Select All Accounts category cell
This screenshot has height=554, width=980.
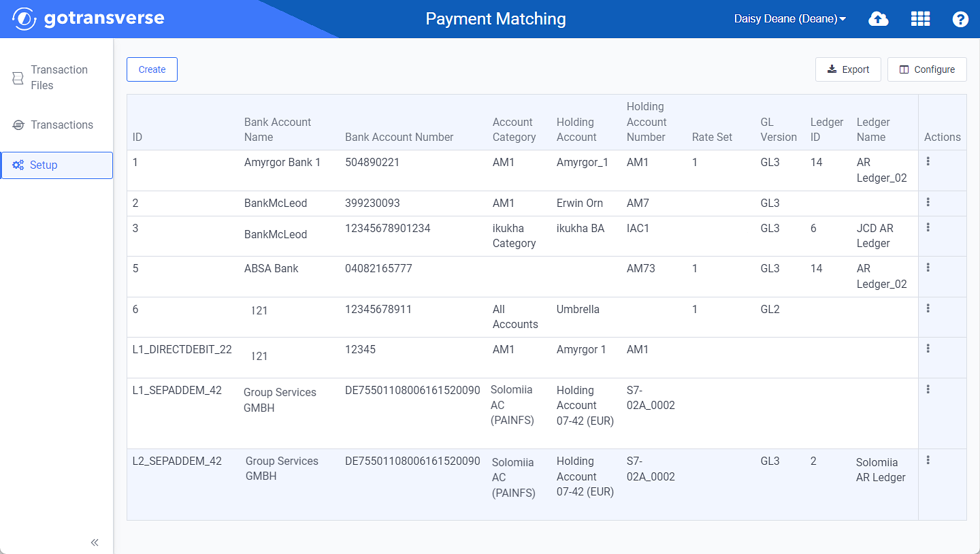(515, 316)
